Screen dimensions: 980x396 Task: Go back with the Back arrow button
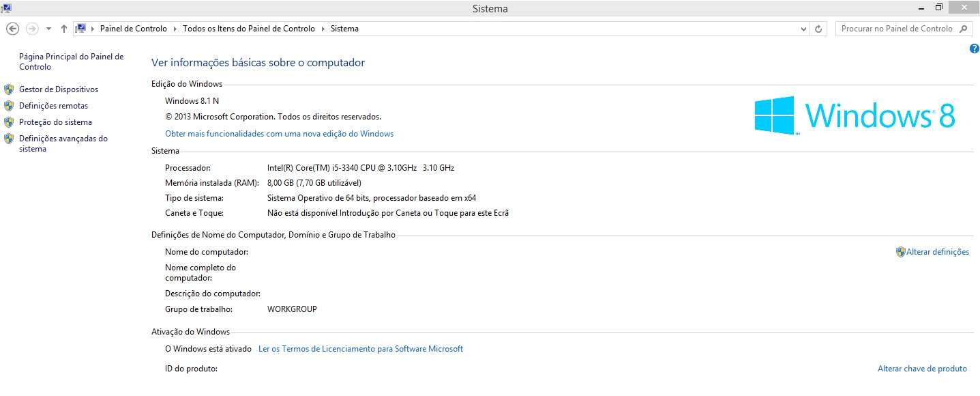12,29
